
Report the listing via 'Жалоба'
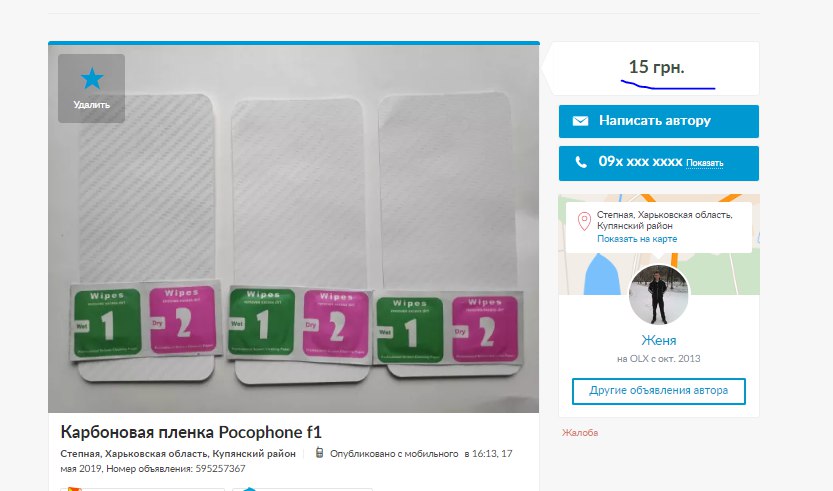tap(580, 433)
